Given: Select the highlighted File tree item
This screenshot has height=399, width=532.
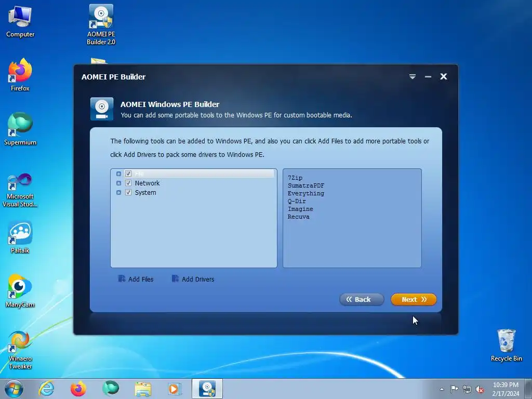Looking at the screenshot, I should (139, 174).
